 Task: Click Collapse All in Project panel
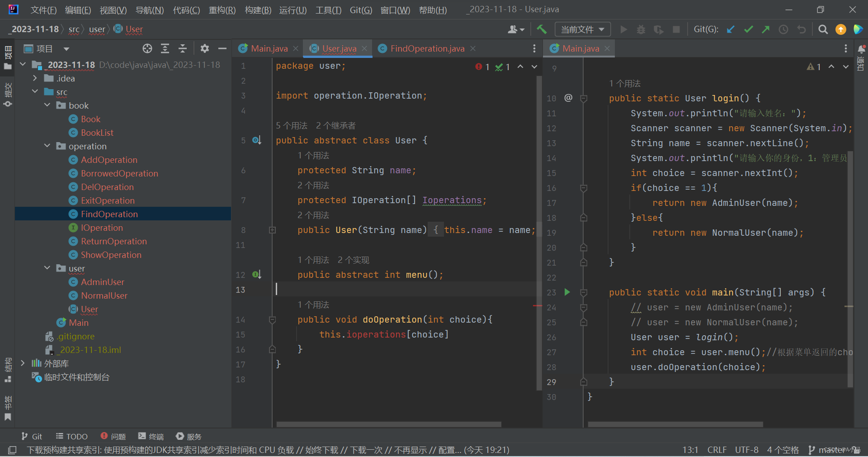183,48
